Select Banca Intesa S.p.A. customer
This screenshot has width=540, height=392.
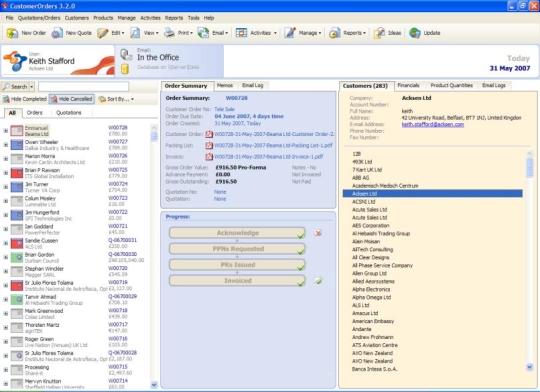(375, 369)
